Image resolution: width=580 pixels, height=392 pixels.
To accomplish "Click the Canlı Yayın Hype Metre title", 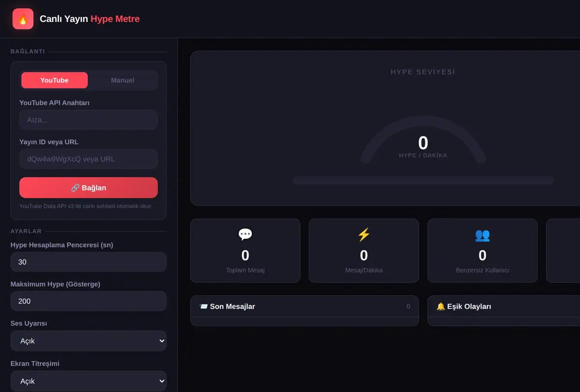I will [89, 19].
